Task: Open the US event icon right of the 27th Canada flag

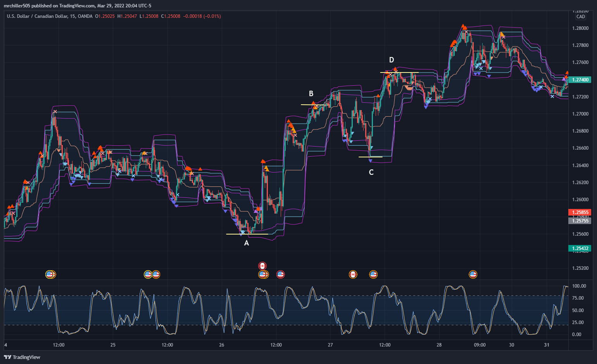Action: click(x=373, y=274)
